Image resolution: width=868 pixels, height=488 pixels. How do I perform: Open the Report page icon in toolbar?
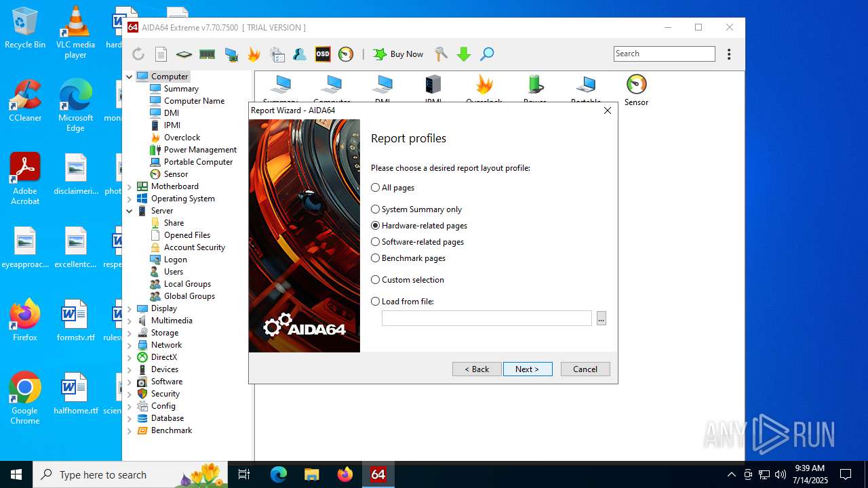pyautogui.click(x=161, y=54)
